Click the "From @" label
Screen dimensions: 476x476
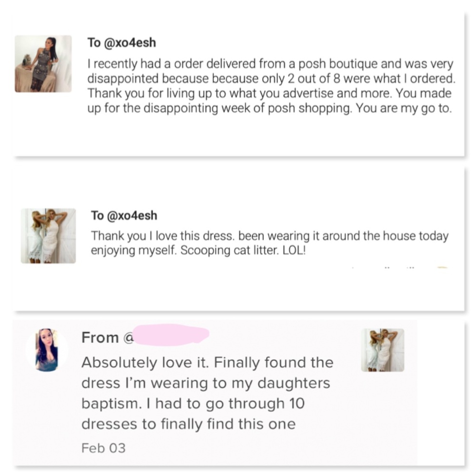[x=107, y=337]
